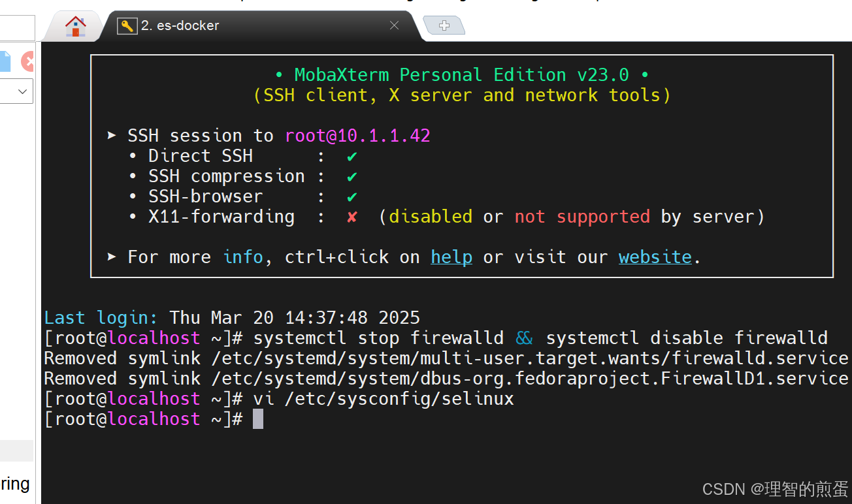852x504 pixels.
Task: Click the root@10.1.1.42 session address
Action: [x=357, y=136]
